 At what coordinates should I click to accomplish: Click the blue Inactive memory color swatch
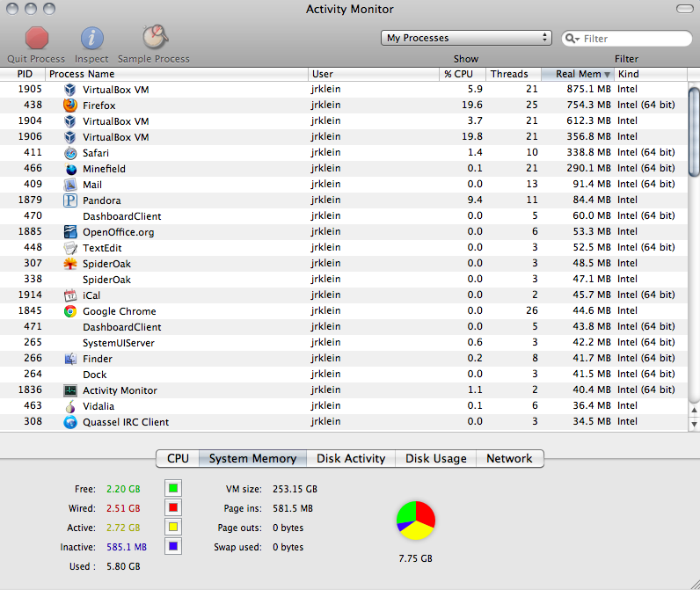(173, 546)
